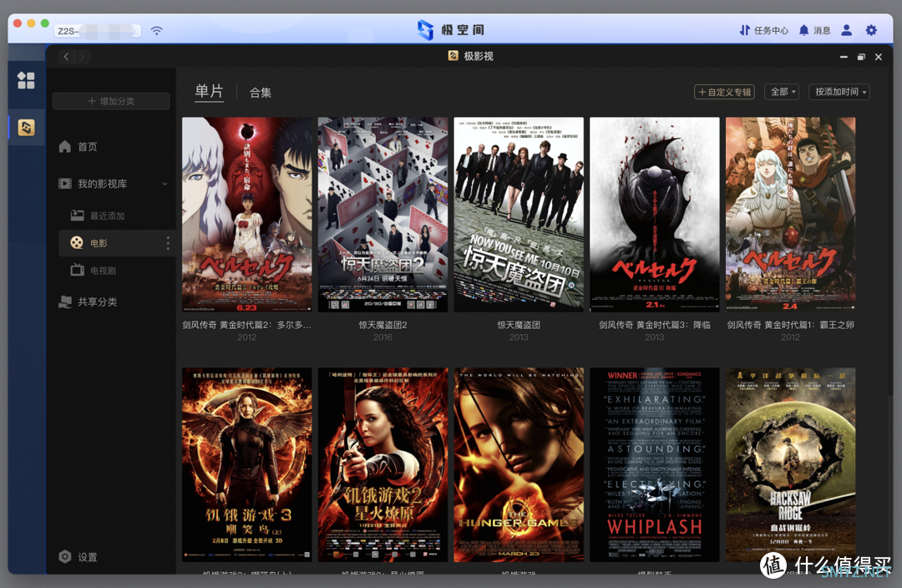Click the back navigation arrow

[x=66, y=57]
